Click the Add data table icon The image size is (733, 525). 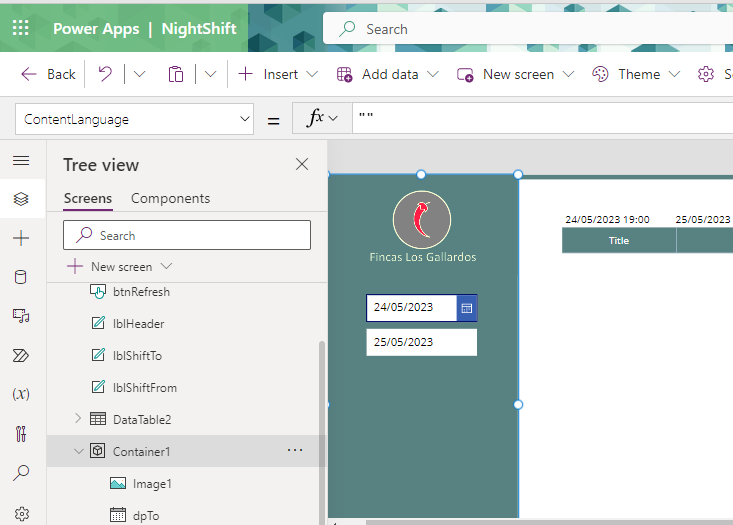coord(345,74)
